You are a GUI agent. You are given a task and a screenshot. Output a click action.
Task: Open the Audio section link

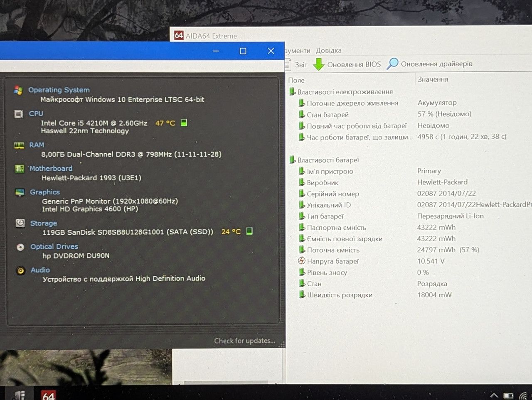coord(40,270)
